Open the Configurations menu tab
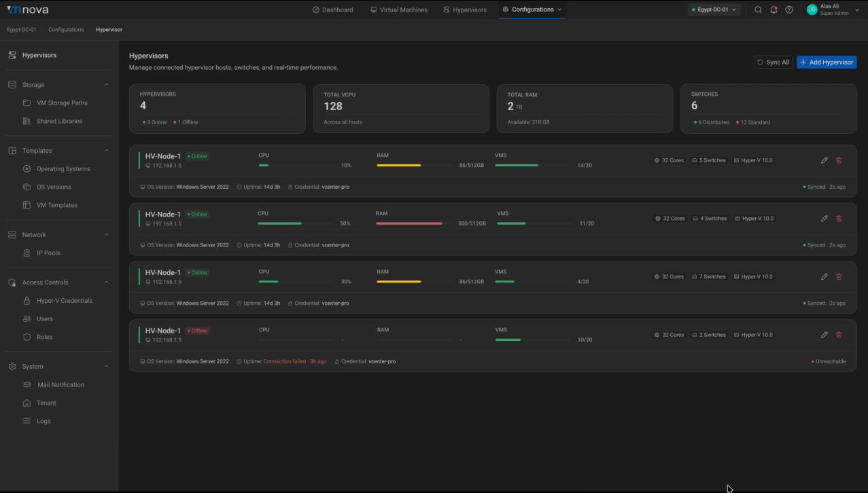The height and width of the screenshot is (493, 868). click(532, 10)
